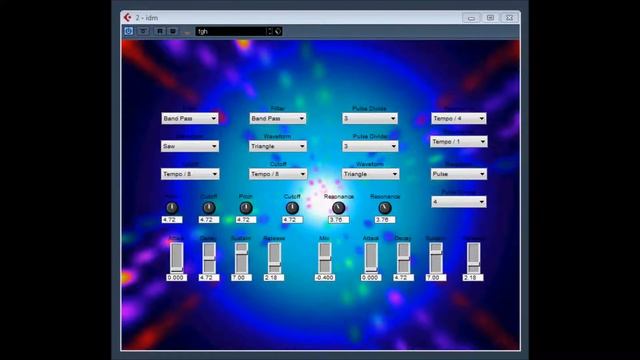Open the Cutoff dropdown showing Tempo / 8
Viewport: 640px width, 360px height.
[278, 174]
